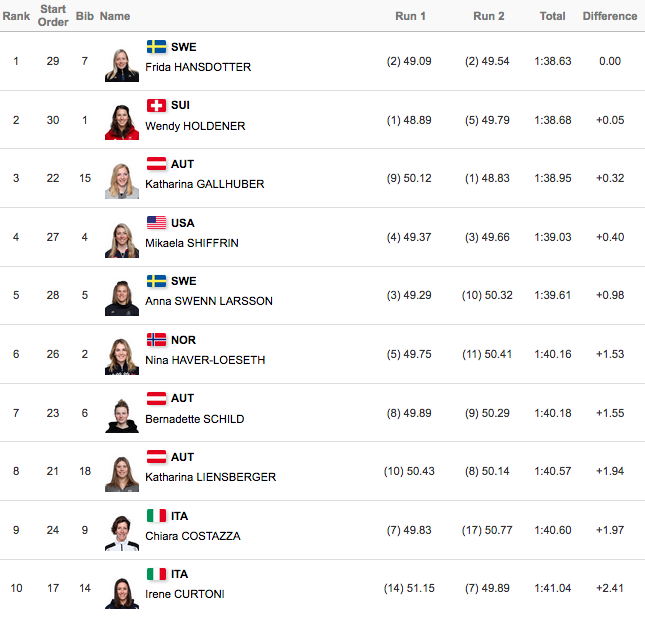The image size is (645, 617).
Task: Click the Switzerland flag icon for Wendy Holdener
Action: click(156, 105)
